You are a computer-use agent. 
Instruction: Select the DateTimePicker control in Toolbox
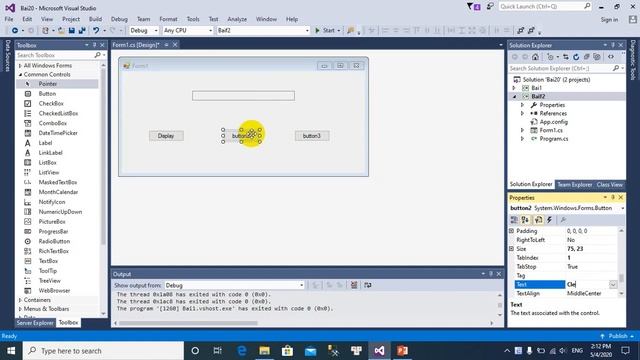[57, 133]
